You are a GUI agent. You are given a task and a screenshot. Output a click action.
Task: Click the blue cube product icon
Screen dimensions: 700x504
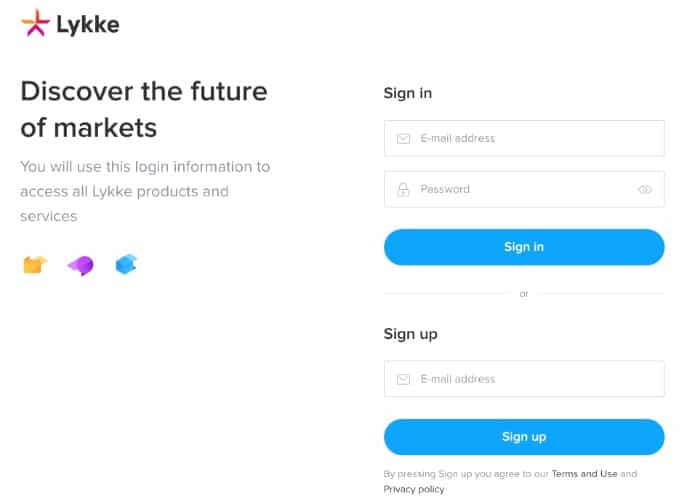click(x=126, y=264)
